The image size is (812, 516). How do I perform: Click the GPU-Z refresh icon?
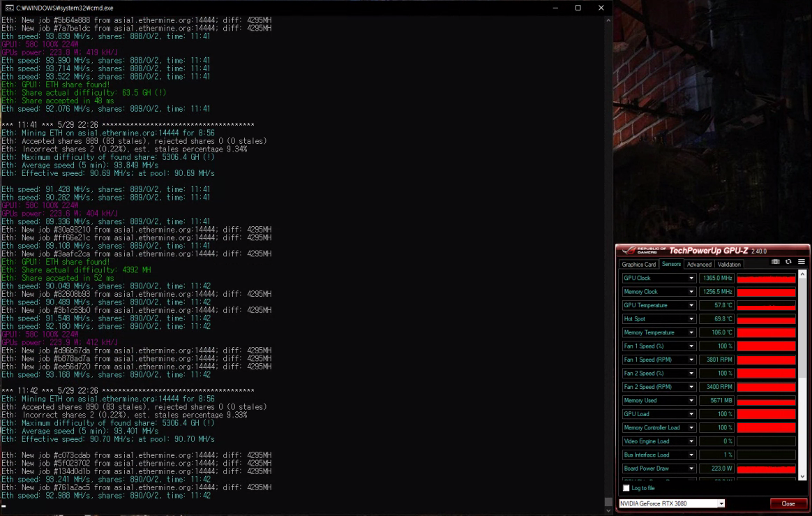pyautogui.click(x=788, y=262)
